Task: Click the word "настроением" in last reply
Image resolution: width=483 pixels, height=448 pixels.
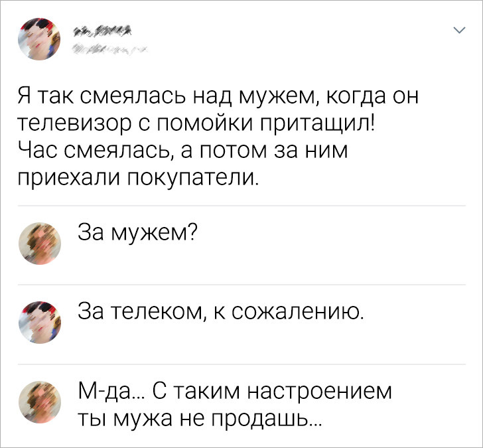Action: [x=320, y=392]
